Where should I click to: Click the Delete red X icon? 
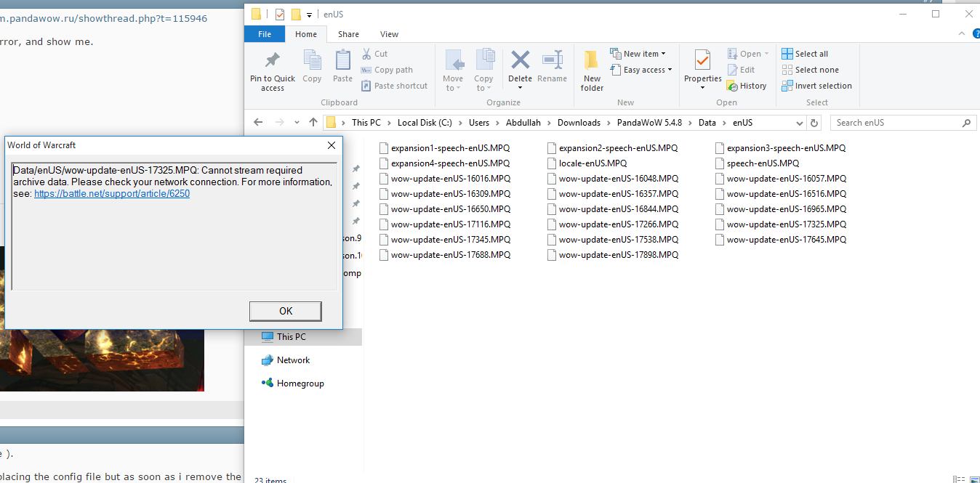pyautogui.click(x=520, y=61)
